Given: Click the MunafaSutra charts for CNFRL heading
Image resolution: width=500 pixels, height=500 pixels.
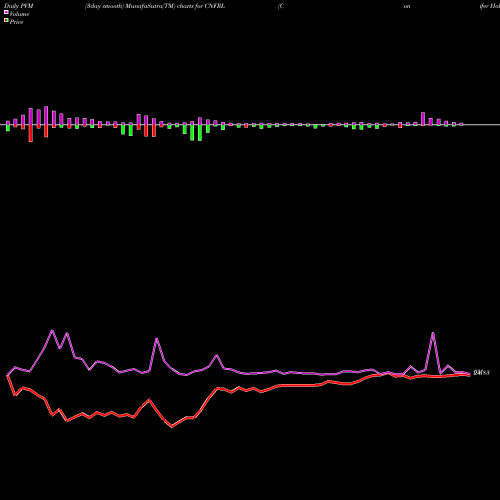Looking at the screenshot, I should point(155,6).
